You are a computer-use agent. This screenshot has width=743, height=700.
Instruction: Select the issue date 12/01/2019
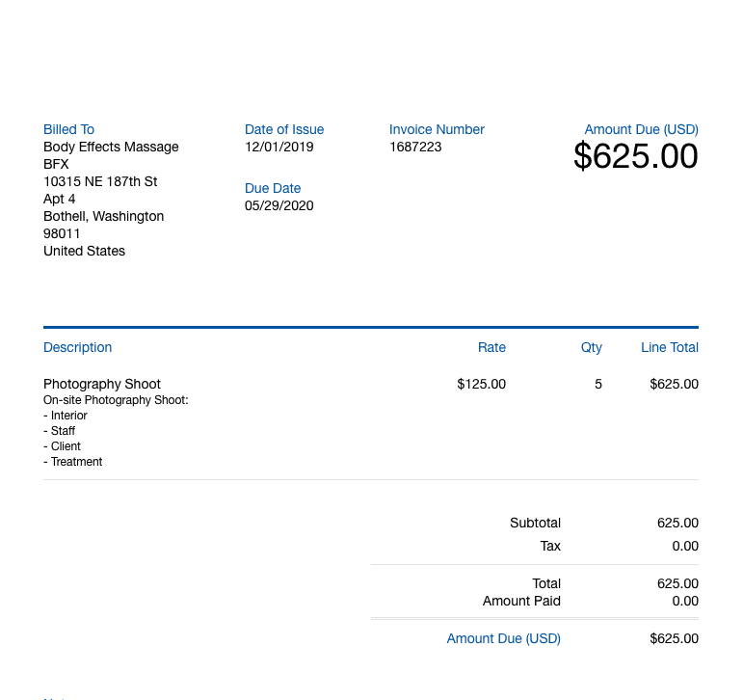pos(279,147)
